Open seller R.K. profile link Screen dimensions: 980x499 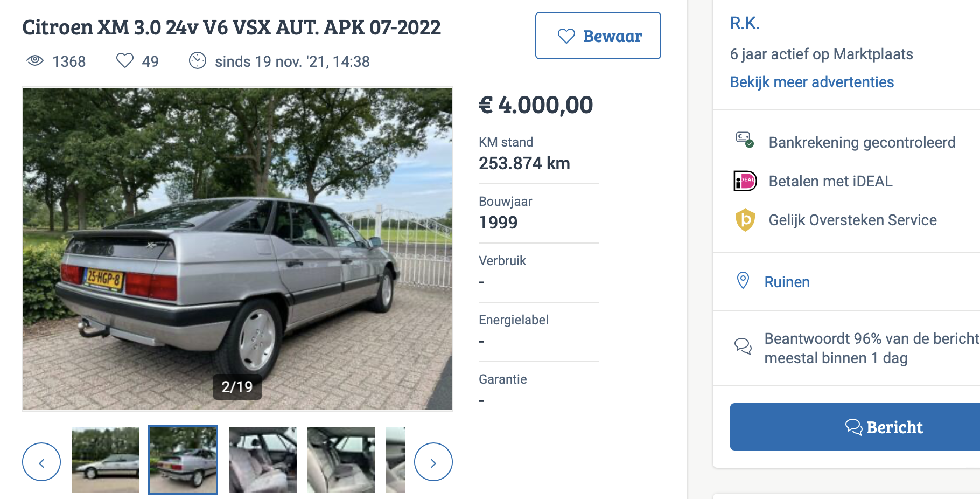pyautogui.click(x=745, y=23)
